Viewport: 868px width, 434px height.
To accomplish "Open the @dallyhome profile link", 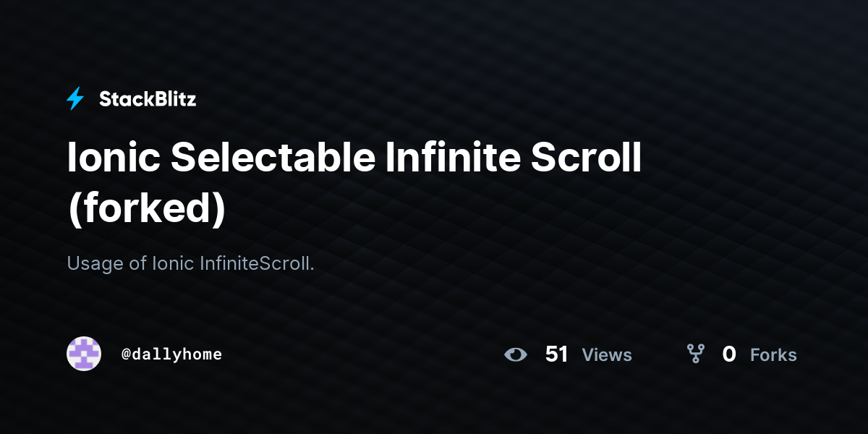I will pyautogui.click(x=172, y=354).
